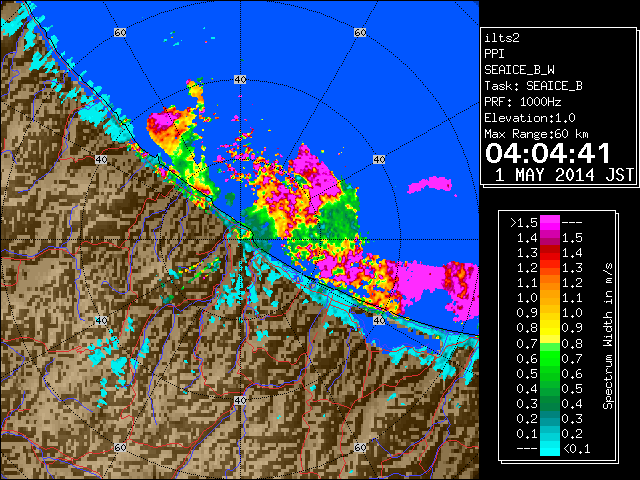Click the "SEAICE_B_W" product name
The width and height of the screenshot is (640, 480).
pos(519,70)
